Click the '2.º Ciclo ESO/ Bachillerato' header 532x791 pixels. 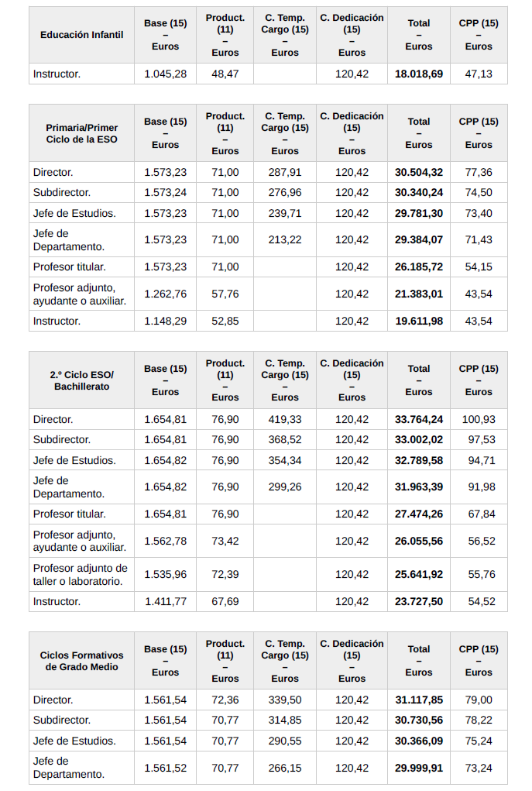point(81,380)
